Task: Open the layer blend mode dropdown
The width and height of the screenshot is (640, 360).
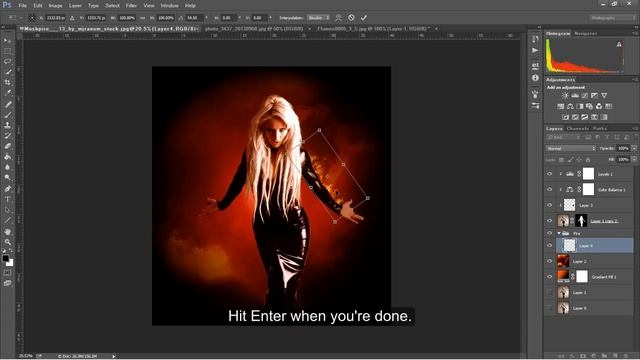Action: click(x=571, y=149)
